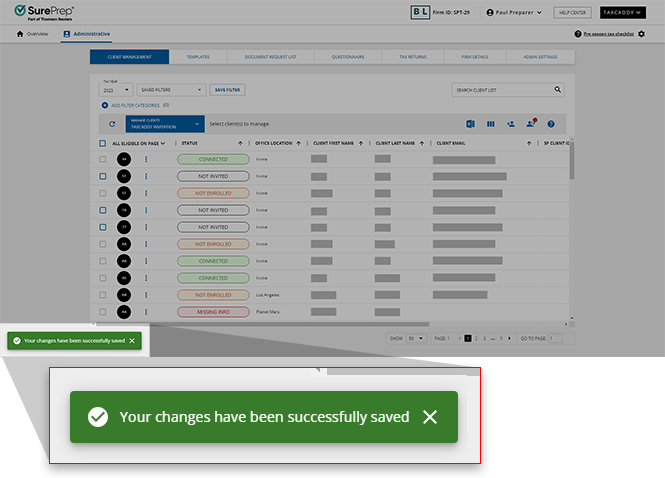
Task: Switch to the Client Management tab
Action: (129, 57)
